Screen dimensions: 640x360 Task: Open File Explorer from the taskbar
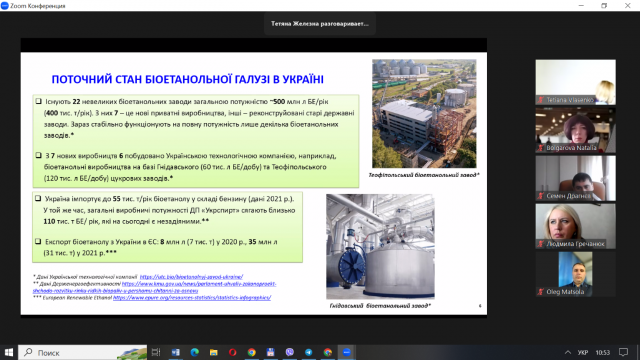coord(213,352)
